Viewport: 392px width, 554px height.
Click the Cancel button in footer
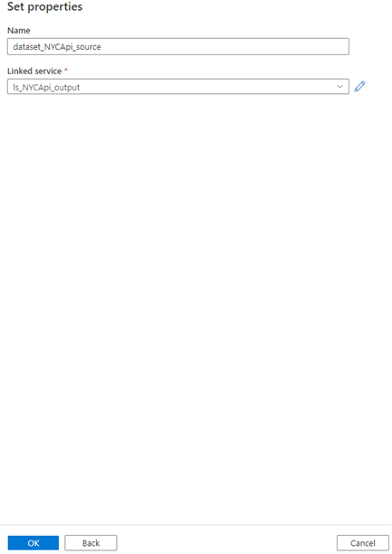click(x=363, y=543)
